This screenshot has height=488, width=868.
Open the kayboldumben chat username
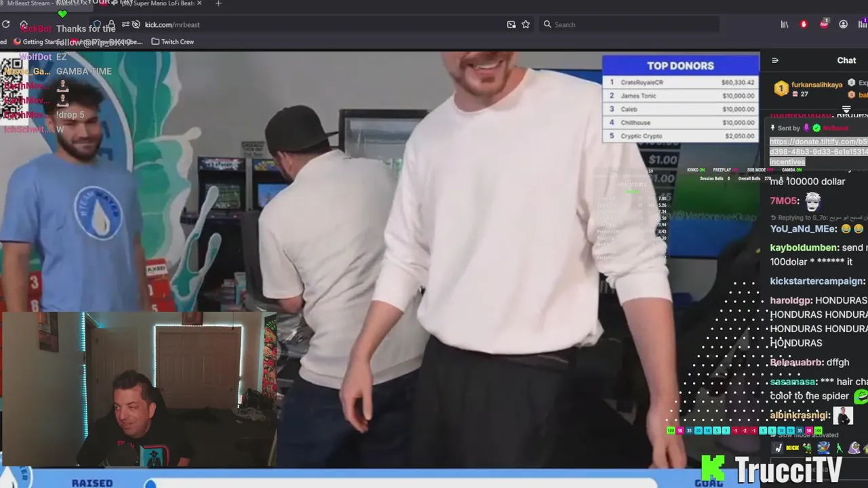coord(804,247)
